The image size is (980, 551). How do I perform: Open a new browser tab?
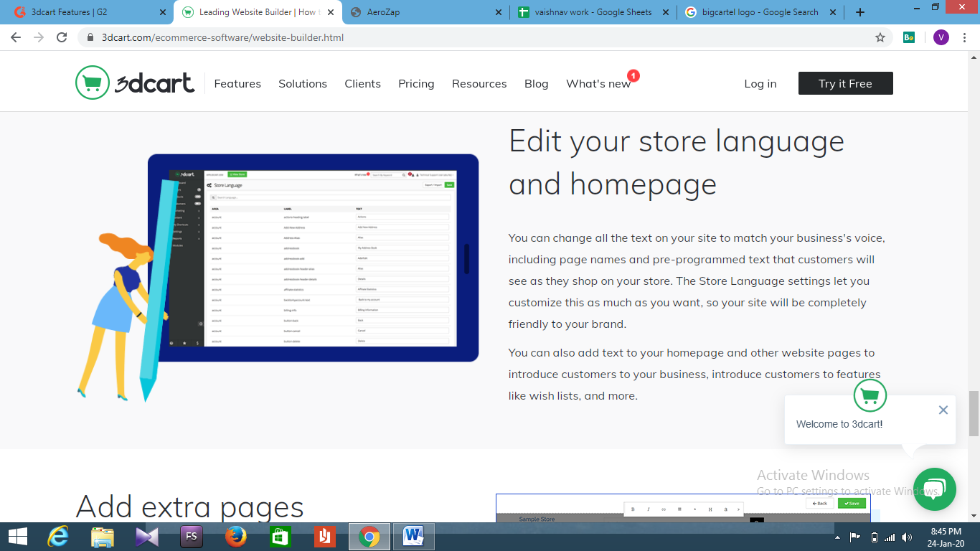pyautogui.click(x=860, y=12)
